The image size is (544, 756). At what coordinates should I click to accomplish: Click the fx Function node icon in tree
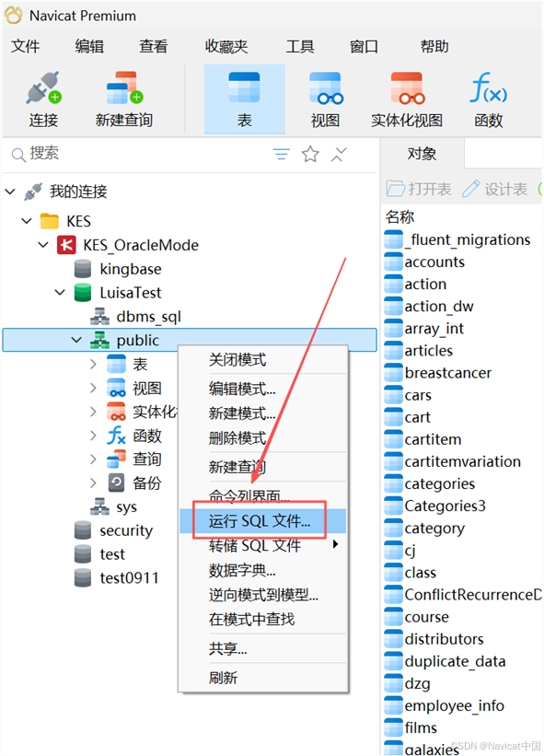(116, 436)
